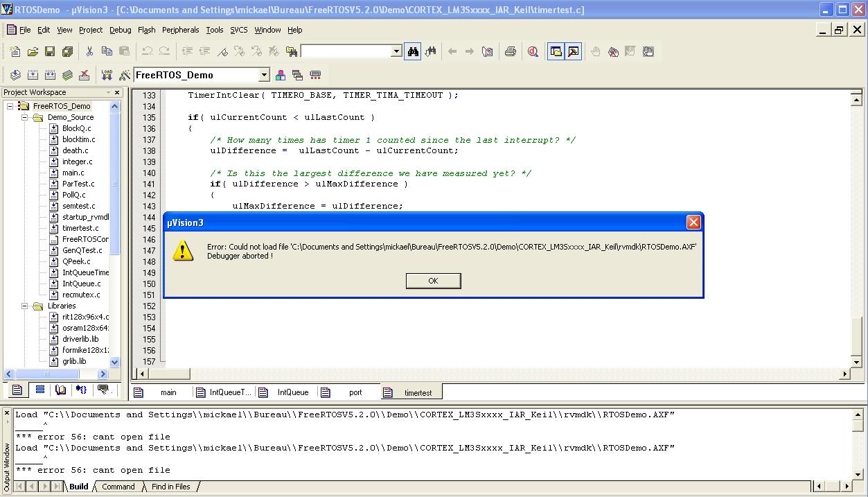
Task: Open the Peripherals menu
Action: [x=181, y=30]
